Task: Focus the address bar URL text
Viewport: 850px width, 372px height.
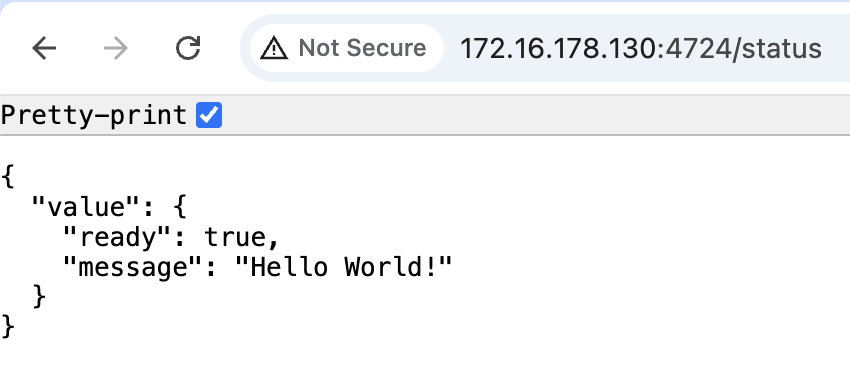Action: coord(641,48)
